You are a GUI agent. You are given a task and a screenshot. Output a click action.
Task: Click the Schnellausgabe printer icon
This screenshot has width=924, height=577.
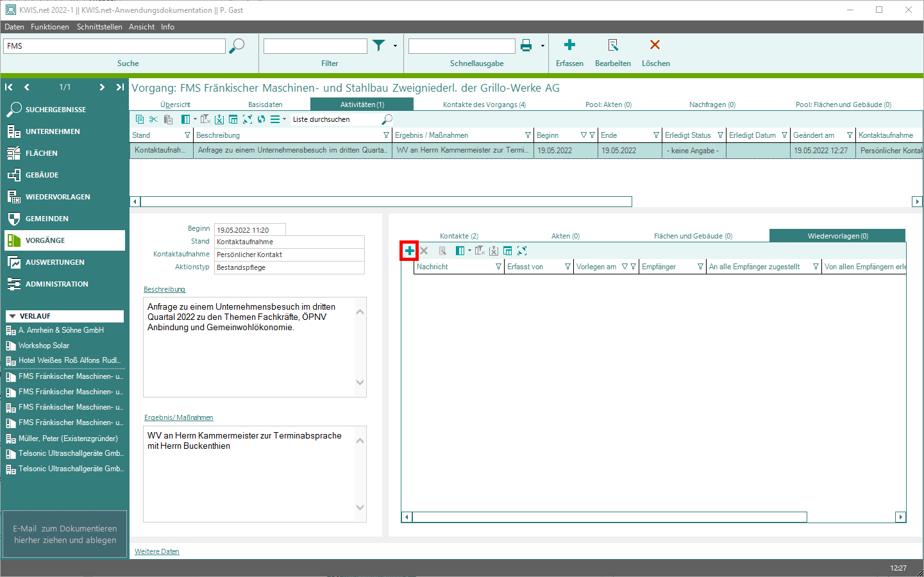tap(526, 46)
